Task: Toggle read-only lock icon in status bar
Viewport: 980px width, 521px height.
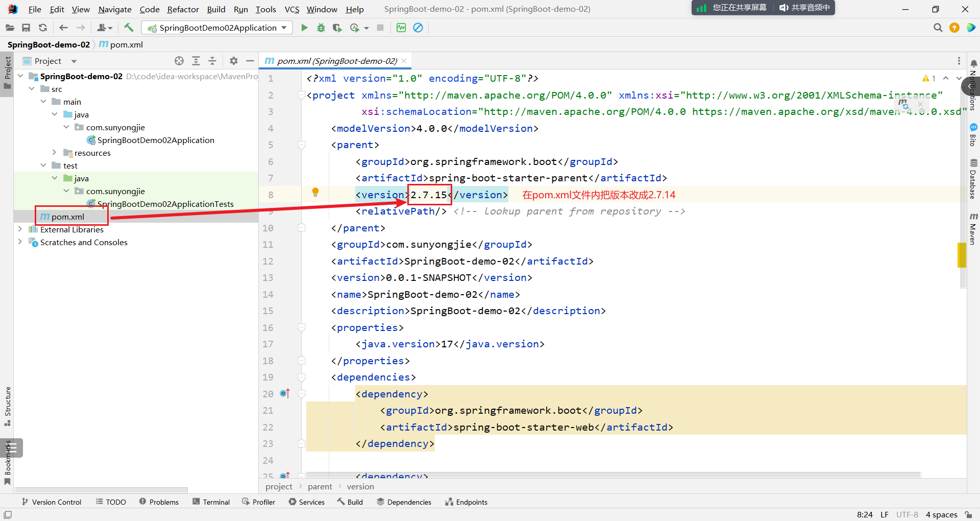Action: pos(968,514)
